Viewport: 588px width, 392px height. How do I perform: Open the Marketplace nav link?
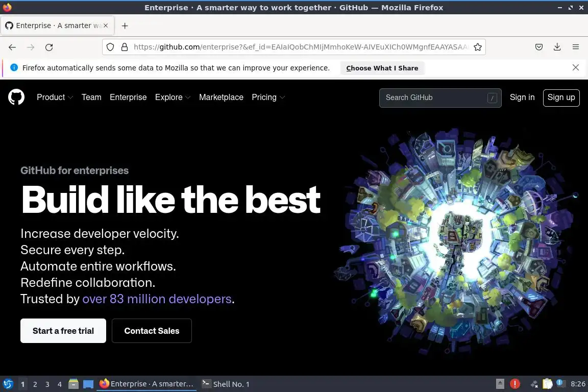pos(221,97)
